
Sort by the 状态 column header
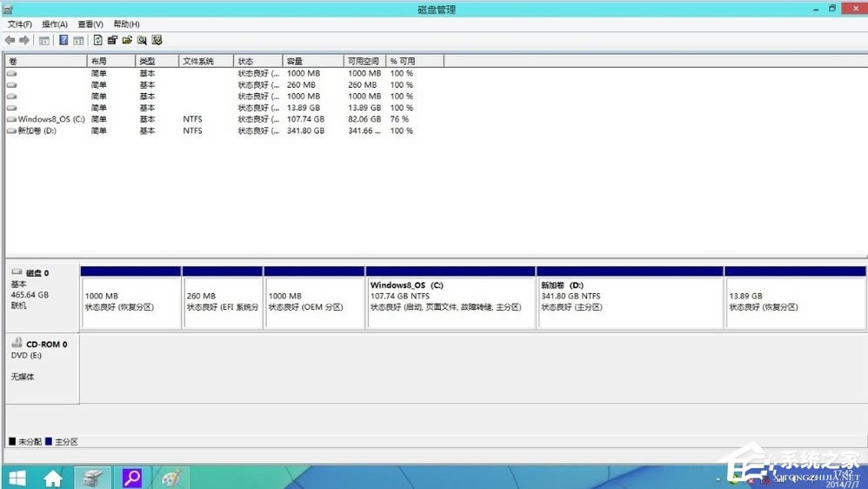[x=258, y=61]
